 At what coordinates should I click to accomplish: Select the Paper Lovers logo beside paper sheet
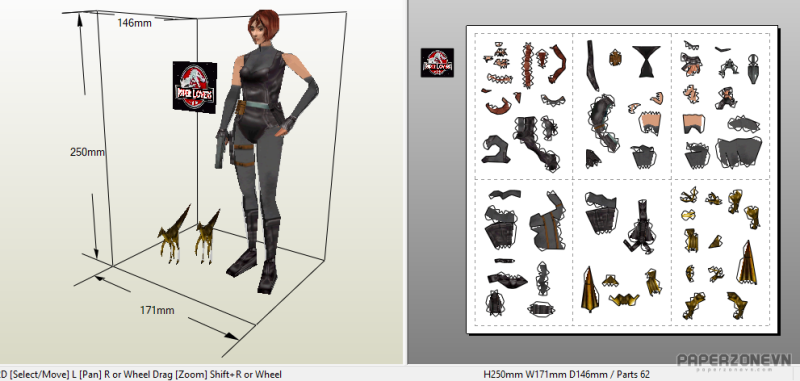coord(437,63)
